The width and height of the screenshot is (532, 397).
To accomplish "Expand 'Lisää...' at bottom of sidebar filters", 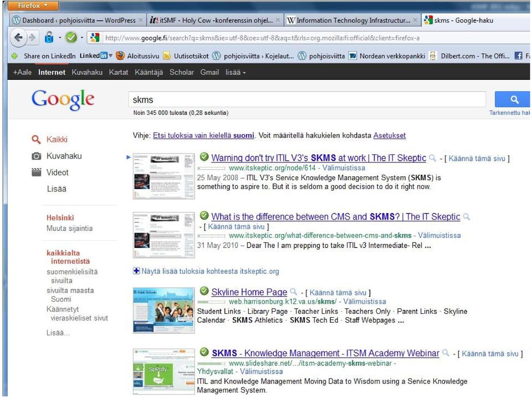I will coord(58,333).
